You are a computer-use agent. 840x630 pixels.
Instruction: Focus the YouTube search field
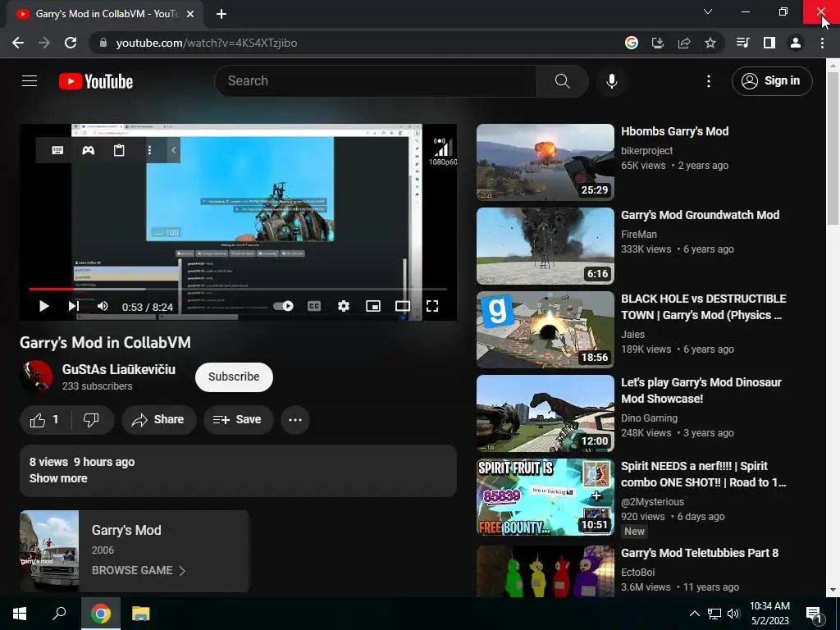[375, 81]
